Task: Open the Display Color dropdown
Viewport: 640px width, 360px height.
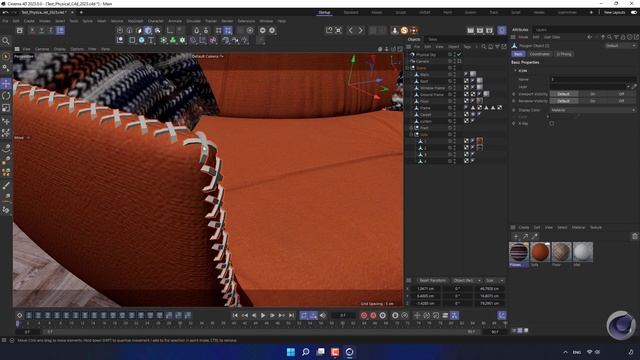Action: (x=592, y=110)
